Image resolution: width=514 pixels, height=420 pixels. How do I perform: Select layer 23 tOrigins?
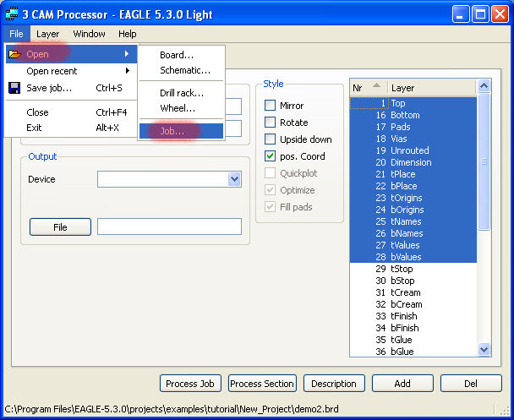click(x=413, y=198)
